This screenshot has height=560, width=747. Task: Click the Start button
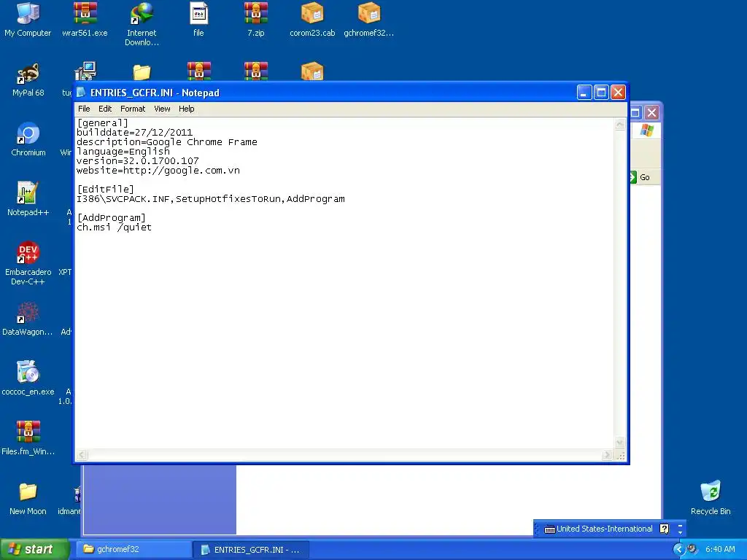(34, 550)
